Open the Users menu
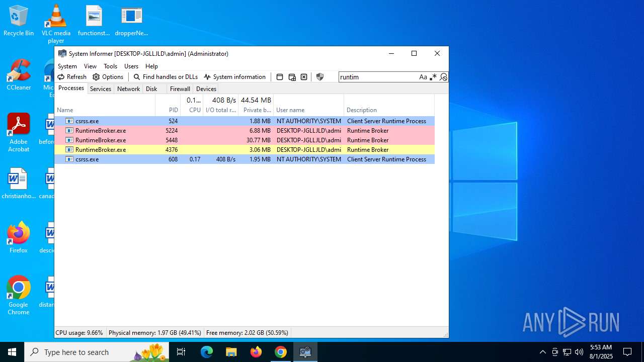Viewport: 644px width, 362px height. click(x=131, y=66)
